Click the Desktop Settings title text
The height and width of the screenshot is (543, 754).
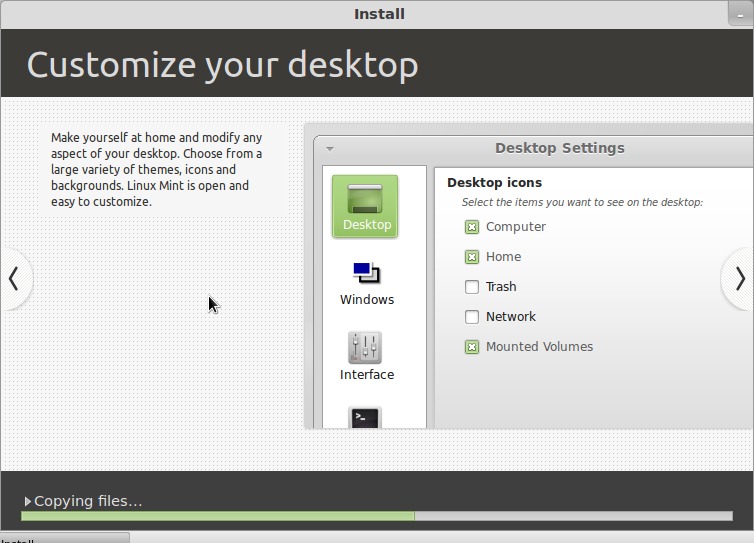(560, 148)
